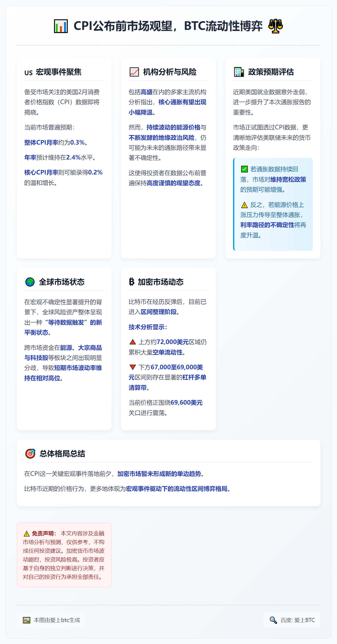This screenshot has height=644, width=337.
Task: Click the 0.2% core CPI value
Action: (95, 172)
